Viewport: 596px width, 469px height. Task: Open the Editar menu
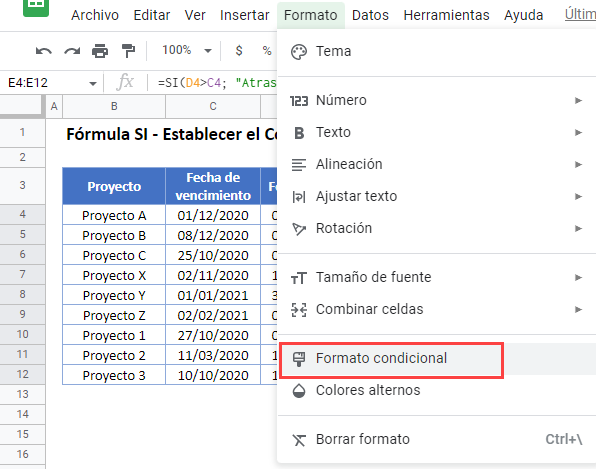point(152,15)
